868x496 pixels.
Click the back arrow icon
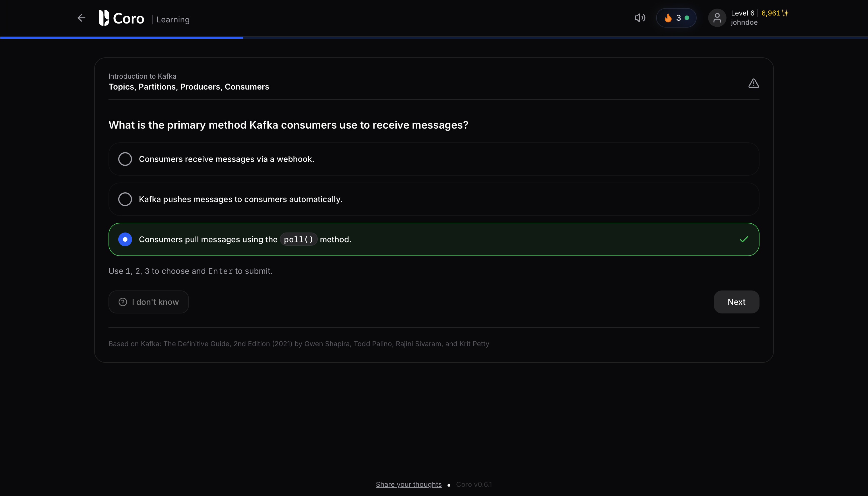tap(82, 18)
